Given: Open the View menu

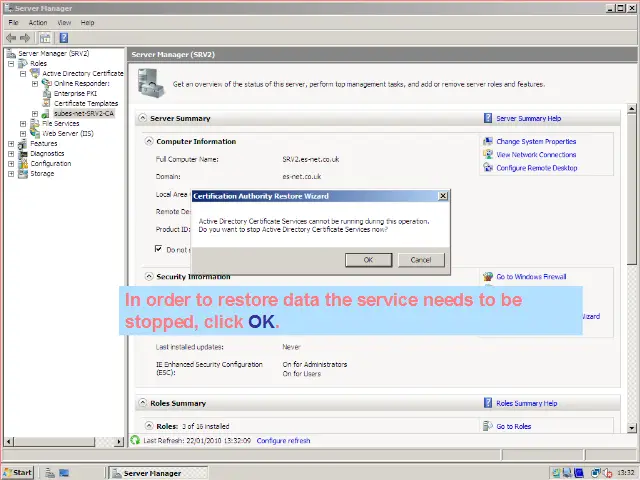Looking at the screenshot, I should (64, 22).
